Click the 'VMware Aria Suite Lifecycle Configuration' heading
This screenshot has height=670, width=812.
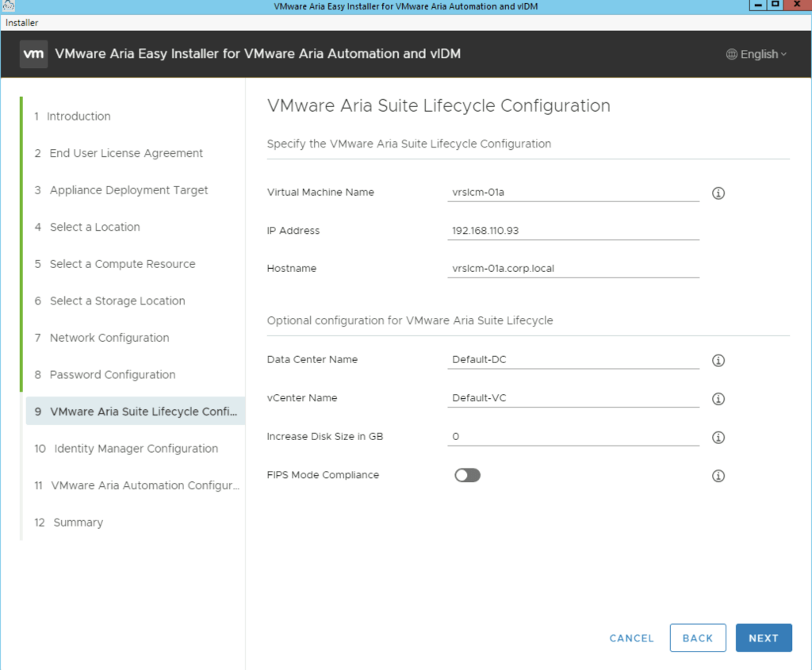click(439, 105)
